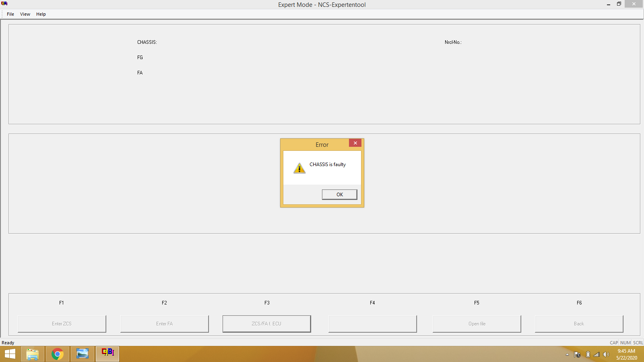Open File Explorer from the taskbar
644x362 pixels.
coord(33,354)
